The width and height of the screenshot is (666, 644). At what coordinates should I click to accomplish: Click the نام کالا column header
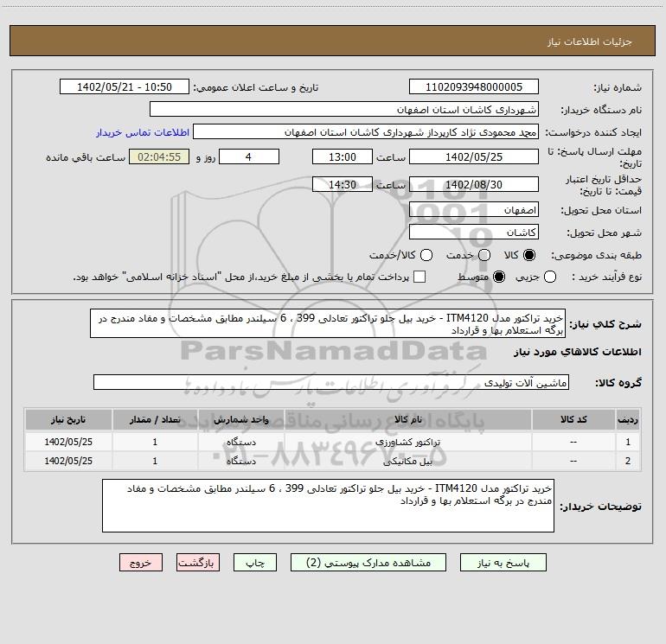click(407, 419)
